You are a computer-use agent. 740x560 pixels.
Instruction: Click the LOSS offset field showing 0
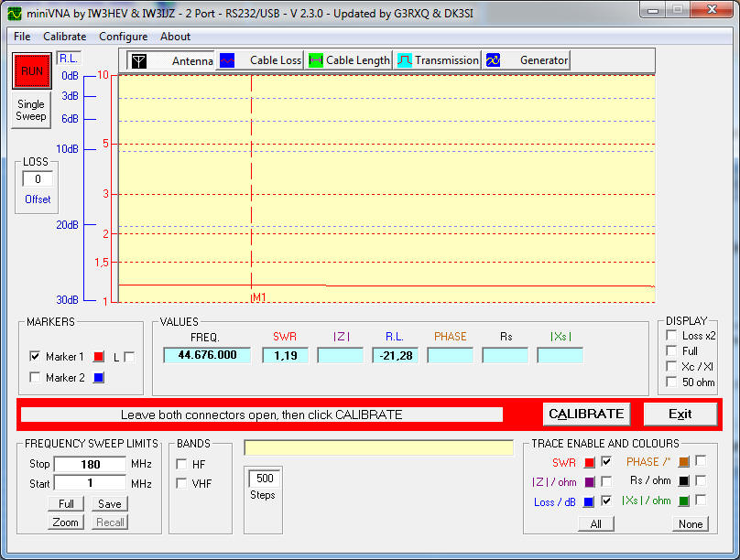[38, 179]
